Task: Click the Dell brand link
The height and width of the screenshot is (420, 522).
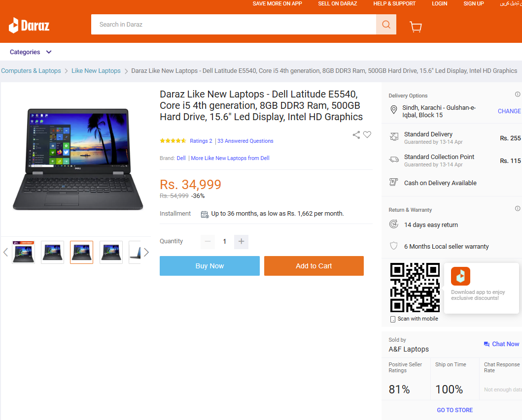Action: 181,158
